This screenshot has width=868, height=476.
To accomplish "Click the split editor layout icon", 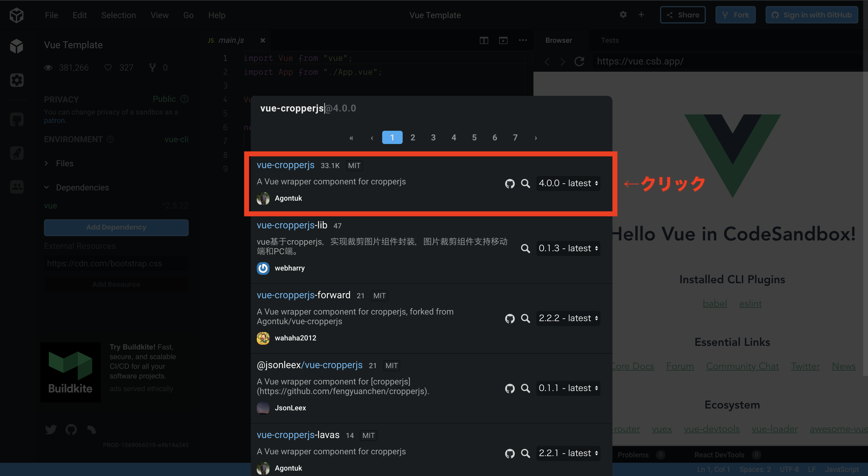I will pyautogui.click(x=483, y=40).
